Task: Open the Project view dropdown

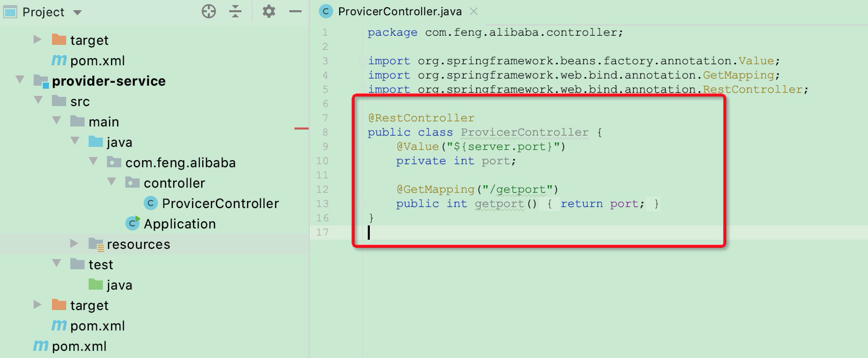Action: click(77, 12)
